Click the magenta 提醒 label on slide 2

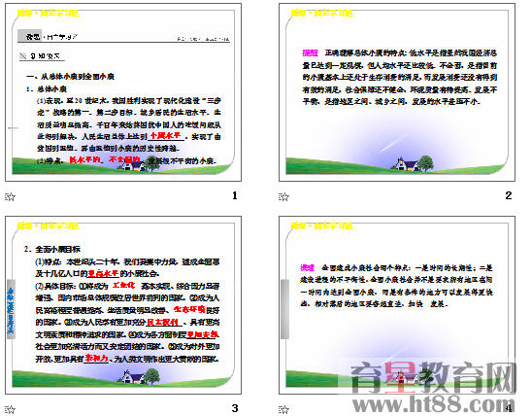(310, 53)
